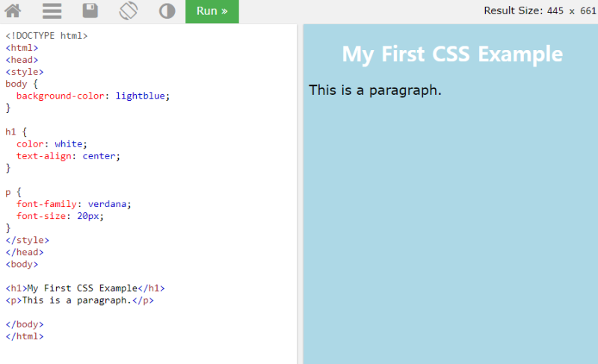The image size is (598, 364).
Task: Click the rendered "My First CSS Example" heading
Action: (451, 55)
